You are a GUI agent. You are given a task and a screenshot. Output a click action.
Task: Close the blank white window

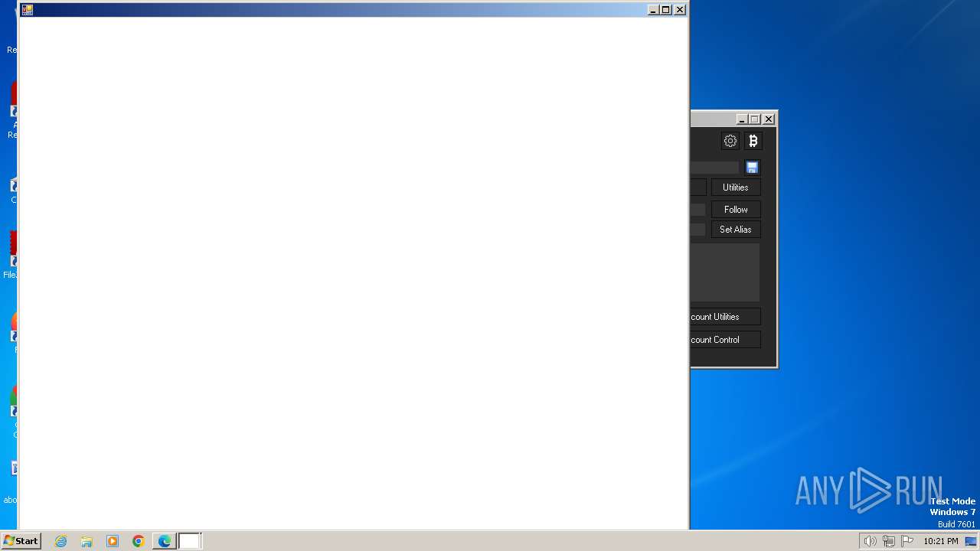pos(679,10)
